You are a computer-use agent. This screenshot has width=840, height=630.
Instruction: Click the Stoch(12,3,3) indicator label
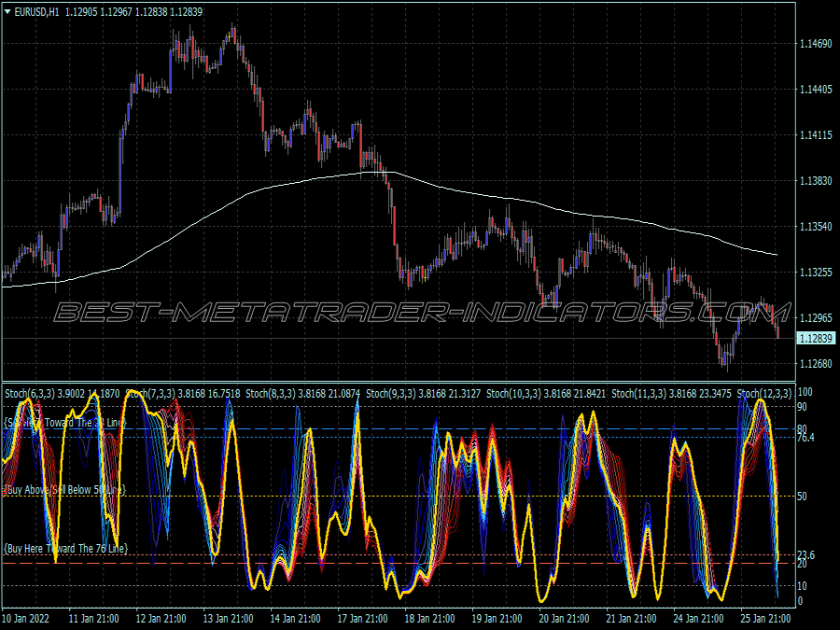coord(763,394)
